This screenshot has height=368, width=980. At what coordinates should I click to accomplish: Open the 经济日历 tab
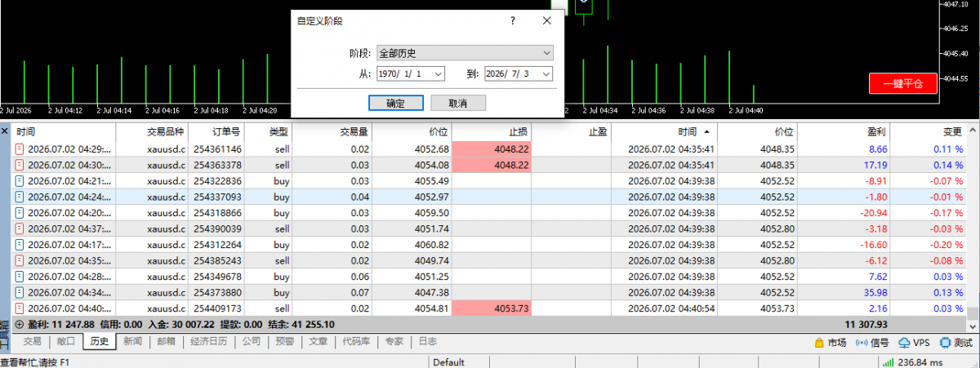pos(208,342)
